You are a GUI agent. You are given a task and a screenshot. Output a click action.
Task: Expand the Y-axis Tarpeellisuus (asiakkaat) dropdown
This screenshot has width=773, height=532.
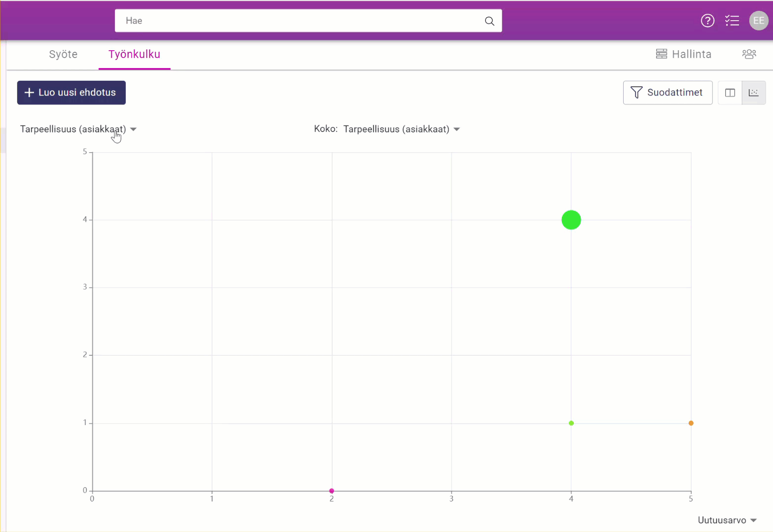(78, 129)
